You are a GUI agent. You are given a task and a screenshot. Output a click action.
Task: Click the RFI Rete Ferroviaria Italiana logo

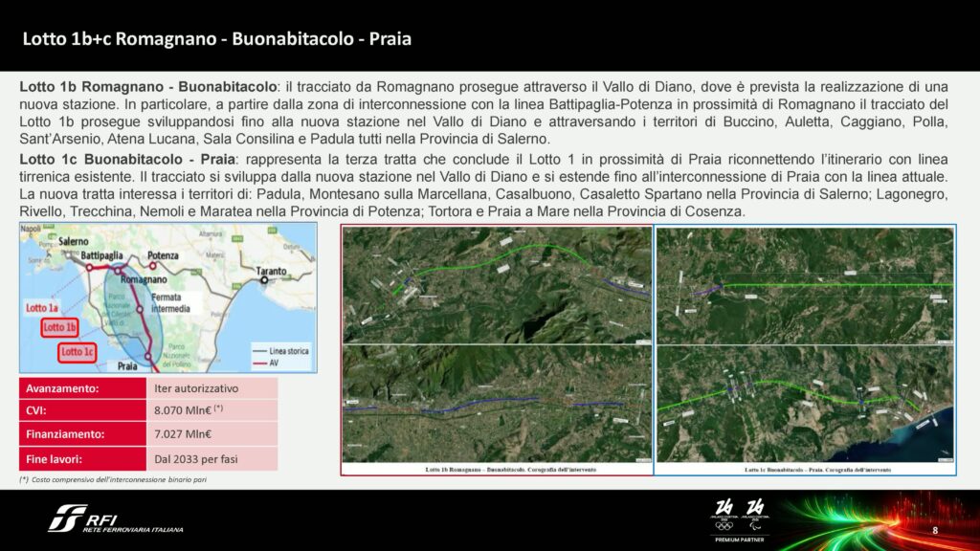pyautogui.click(x=115, y=518)
